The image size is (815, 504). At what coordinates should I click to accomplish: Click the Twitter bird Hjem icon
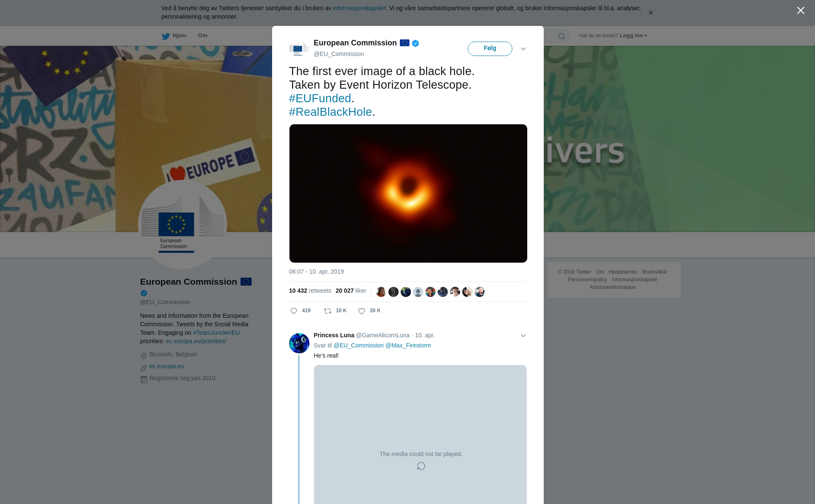pyautogui.click(x=166, y=36)
